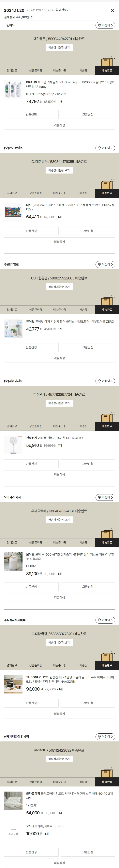This screenshot has width=119, height=868.
Task: Click delivery box icon for 그린바드 order
Action: click(107, 62)
